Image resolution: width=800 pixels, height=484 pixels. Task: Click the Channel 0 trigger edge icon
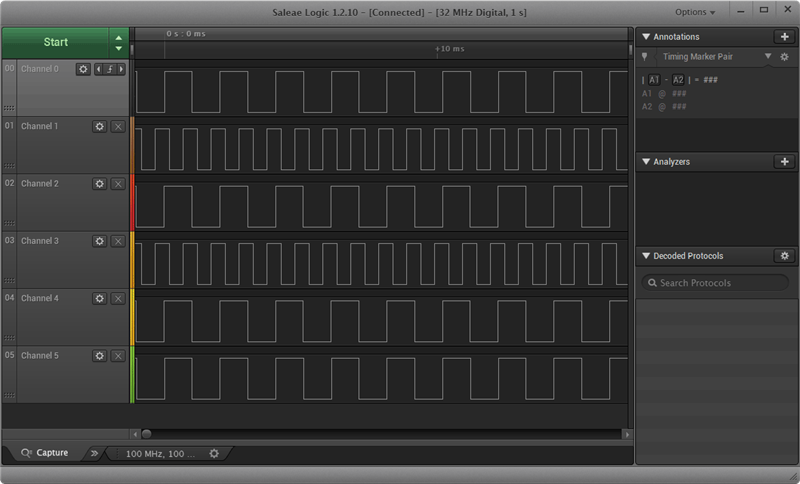point(110,69)
